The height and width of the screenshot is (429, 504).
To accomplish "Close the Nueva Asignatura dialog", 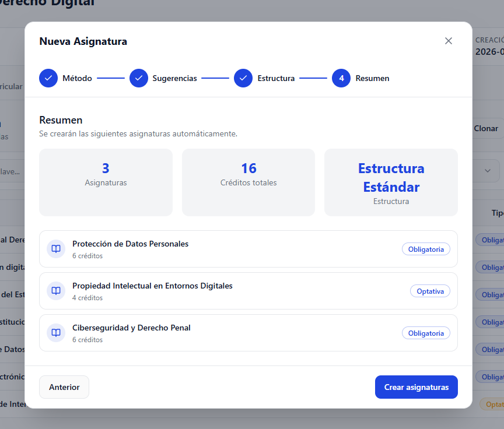I will tap(448, 41).
